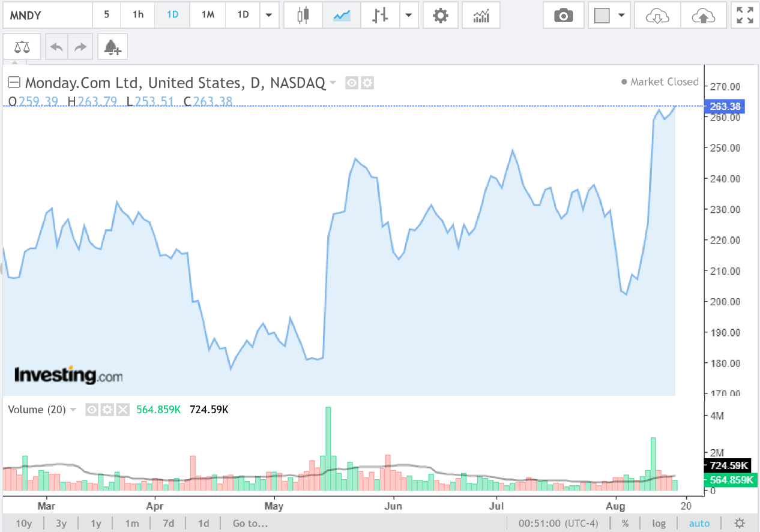
Task: Select the 1M interval
Action: point(208,15)
